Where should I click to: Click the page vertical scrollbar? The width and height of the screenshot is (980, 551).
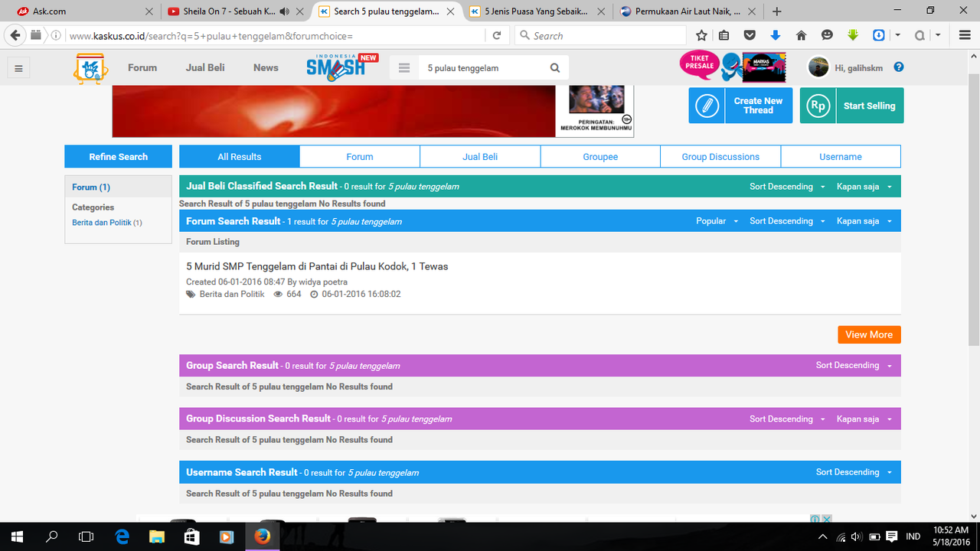pos(973,210)
